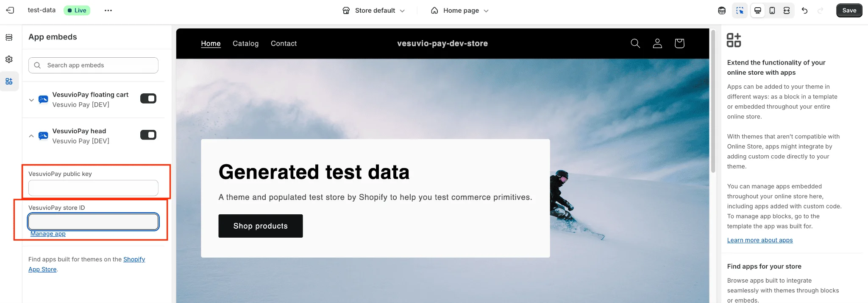This screenshot has width=868, height=303.
Task: Click the search icon in store header
Action: pyautogui.click(x=635, y=43)
